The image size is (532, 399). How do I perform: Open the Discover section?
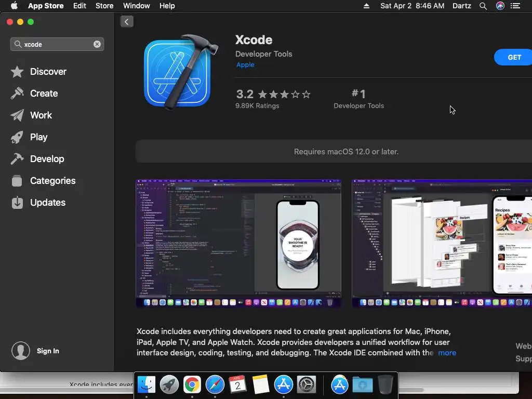38,72
